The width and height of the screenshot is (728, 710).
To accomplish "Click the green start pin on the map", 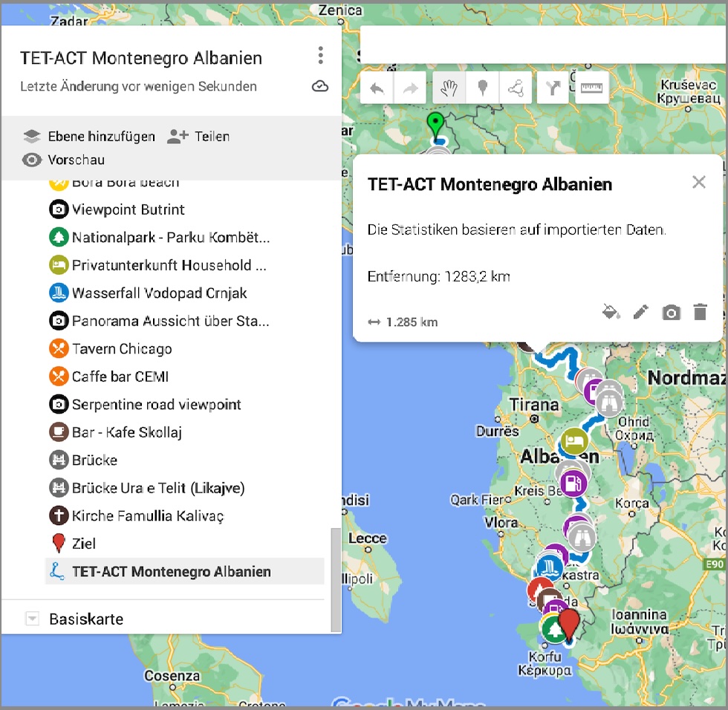I will tap(435, 124).
